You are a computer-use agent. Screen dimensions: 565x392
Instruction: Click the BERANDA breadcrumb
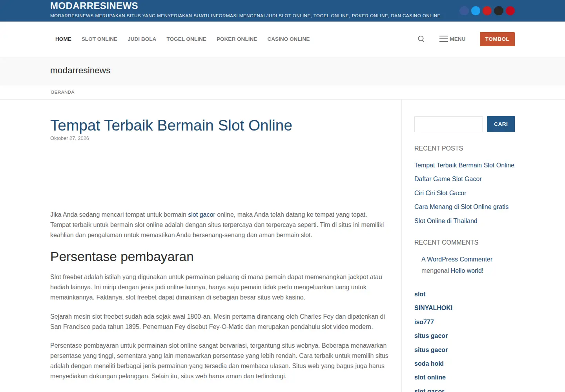point(63,92)
